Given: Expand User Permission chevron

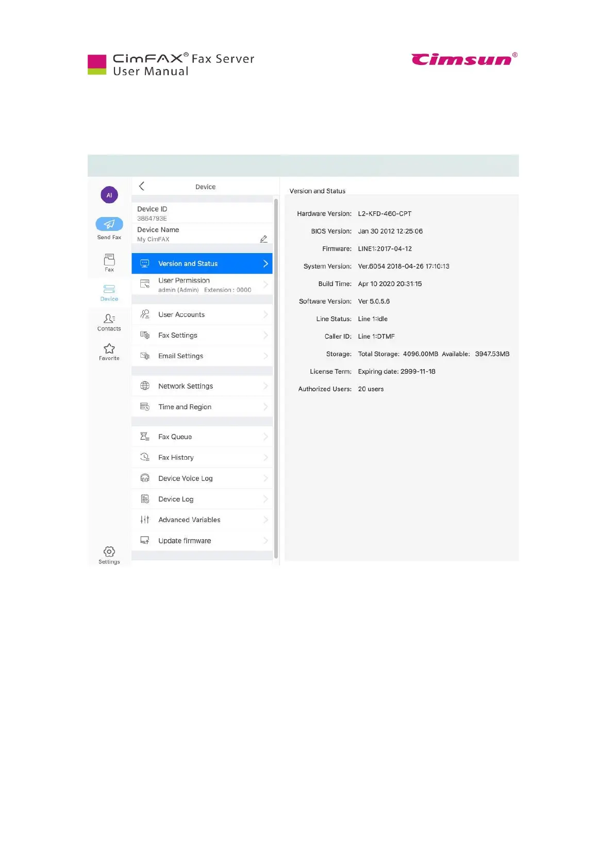Looking at the screenshot, I should pos(265,284).
